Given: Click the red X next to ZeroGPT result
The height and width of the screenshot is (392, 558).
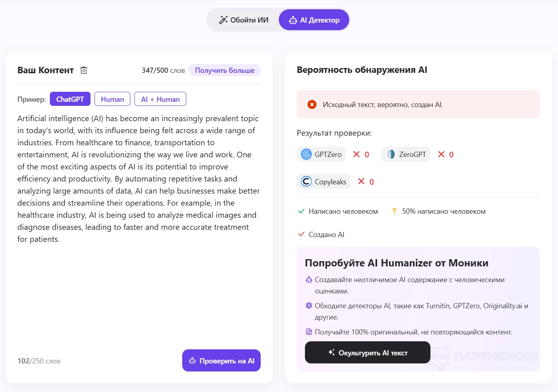Looking at the screenshot, I should tap(441, 154).
